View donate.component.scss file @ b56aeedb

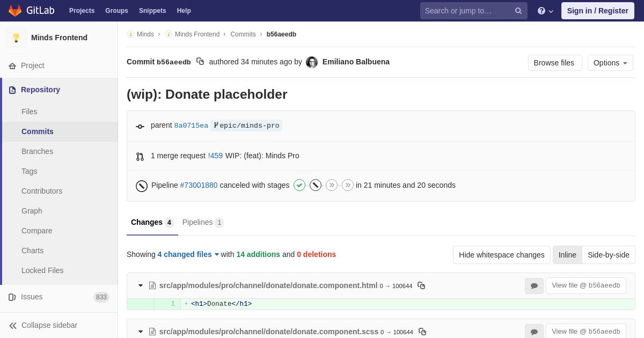[586, 332]
